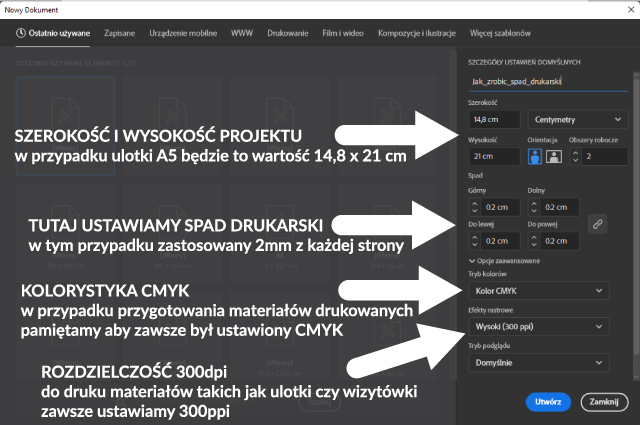Click the Wysokość height field
The image size is (640, 425).
pos(493,157)
